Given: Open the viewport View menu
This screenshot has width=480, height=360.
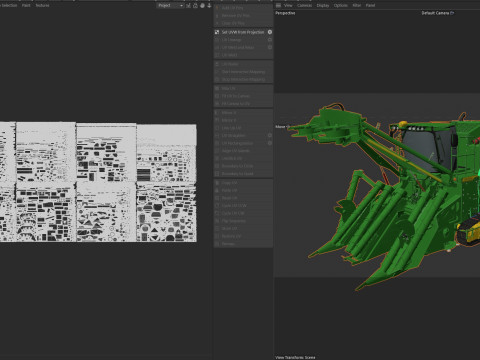Looking at the screenshot, I should pyautogui.click(x=288, y=5).
